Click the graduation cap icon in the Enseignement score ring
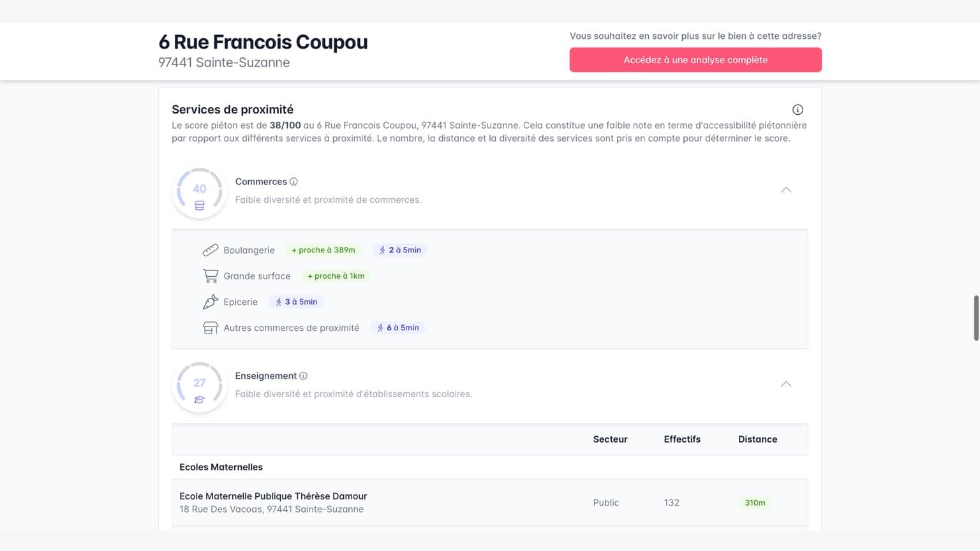The image size is (980, 551). [199, 399]
